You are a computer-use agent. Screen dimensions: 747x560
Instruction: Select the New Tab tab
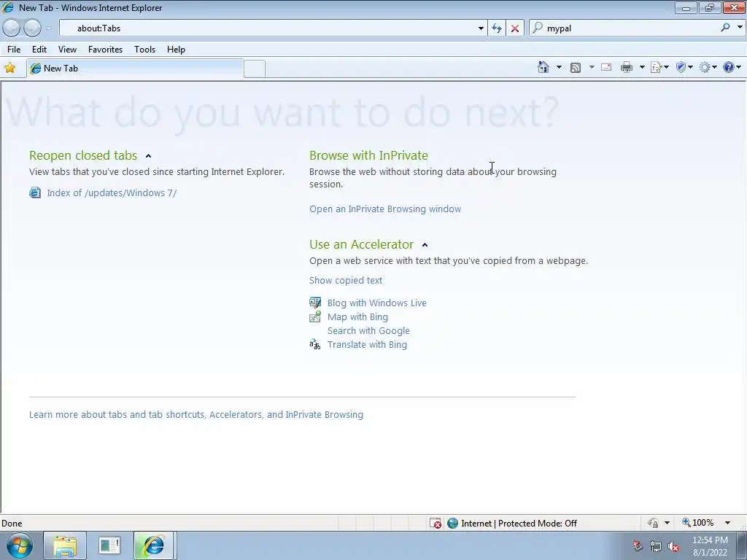click(x=135, y=69)
